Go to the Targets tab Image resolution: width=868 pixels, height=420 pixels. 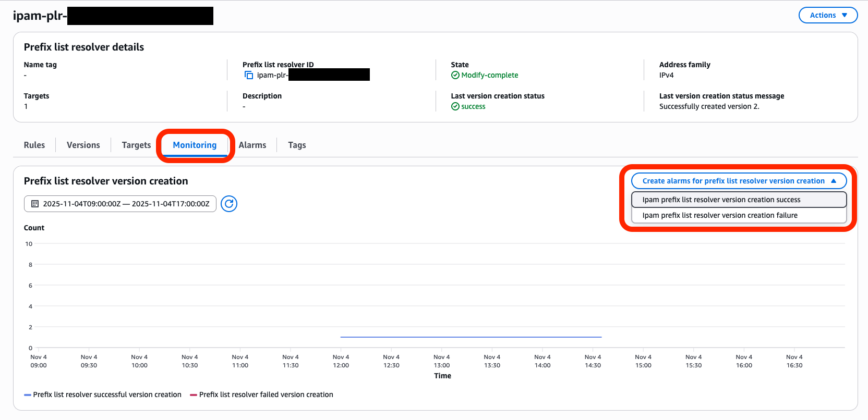136,145
